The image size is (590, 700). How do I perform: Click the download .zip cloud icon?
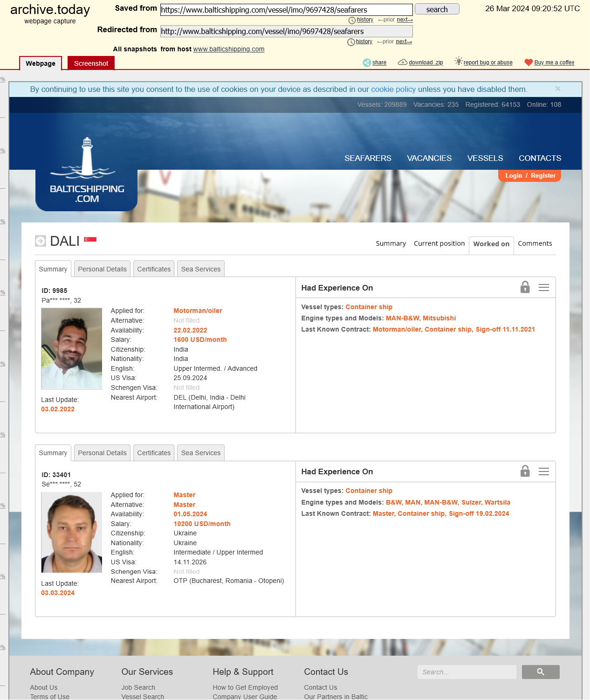[402, 62]
